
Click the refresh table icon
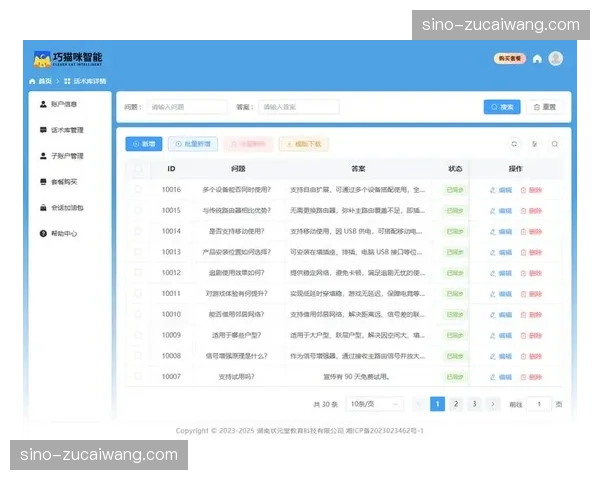[x=514, y=144]
